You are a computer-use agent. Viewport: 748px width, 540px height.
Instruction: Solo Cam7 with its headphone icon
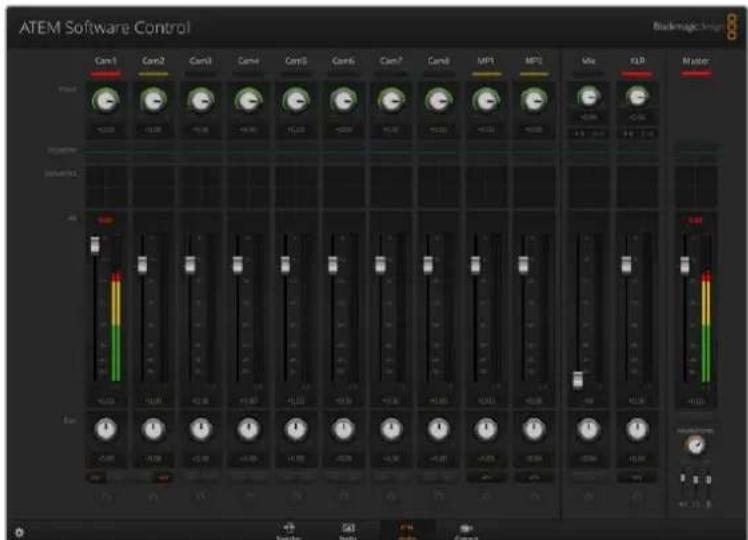pos(391,497)
